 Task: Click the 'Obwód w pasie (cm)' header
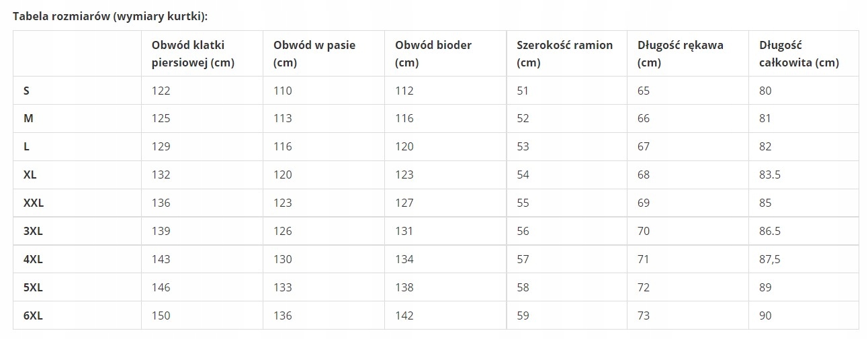click(314, 54)
